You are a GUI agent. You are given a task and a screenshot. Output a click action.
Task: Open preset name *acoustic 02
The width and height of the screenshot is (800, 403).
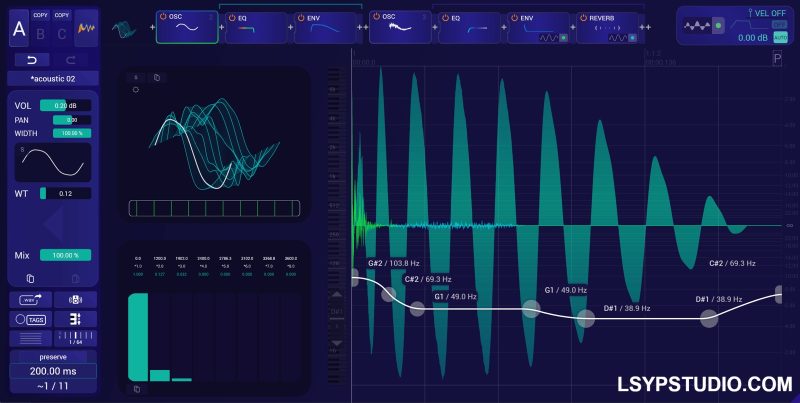click(x=53, y=79)
